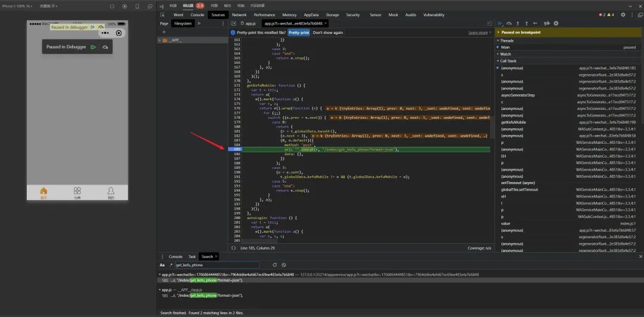The height and width of the screenshot is (317, 644).
Task: Toggle the navigator sidebar pane
Action: [x=233, y=23]
